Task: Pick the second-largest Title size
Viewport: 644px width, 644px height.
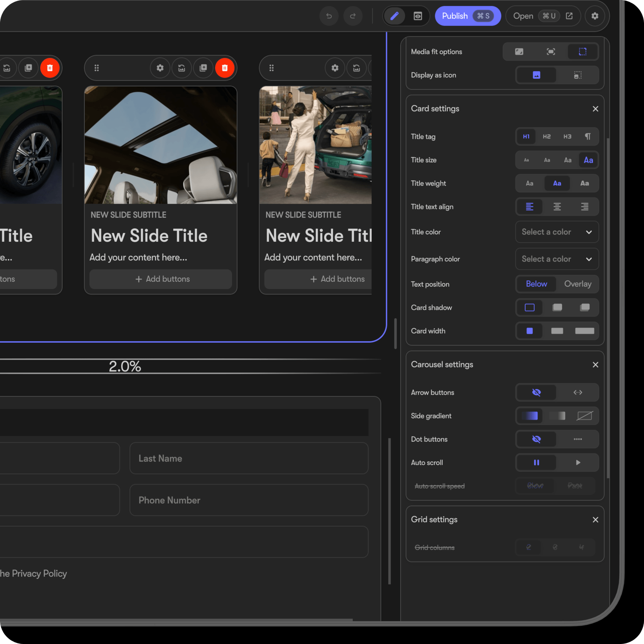Action: coord(568,160)
